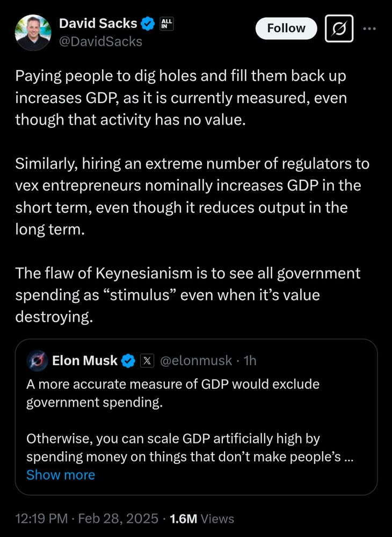
Task: Expand the quoted tweet with Show more
Action: [x=61, y=475]
